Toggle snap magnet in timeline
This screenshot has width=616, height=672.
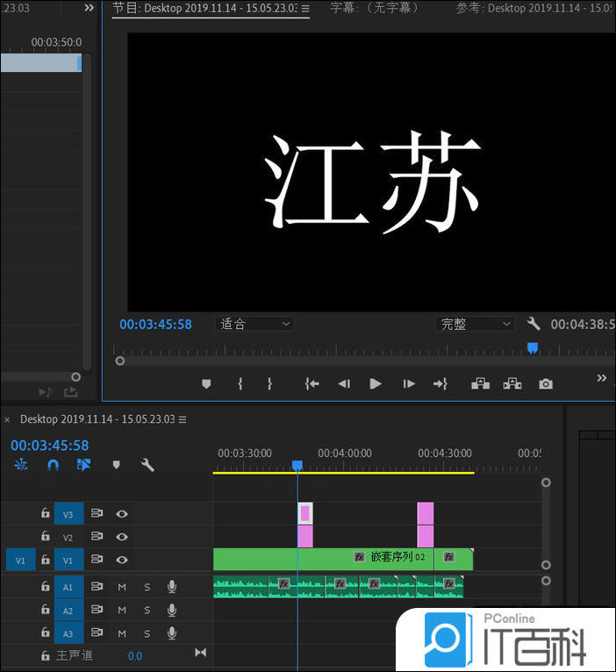53,465
